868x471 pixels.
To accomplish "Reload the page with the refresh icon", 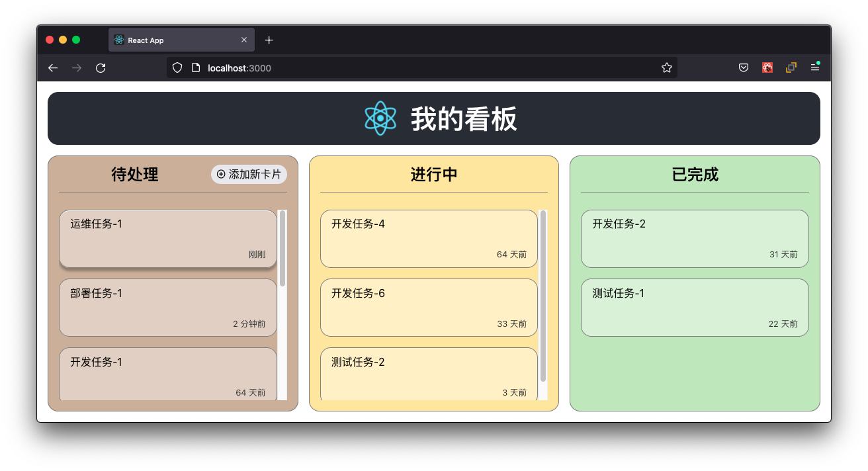I will 101,67.
